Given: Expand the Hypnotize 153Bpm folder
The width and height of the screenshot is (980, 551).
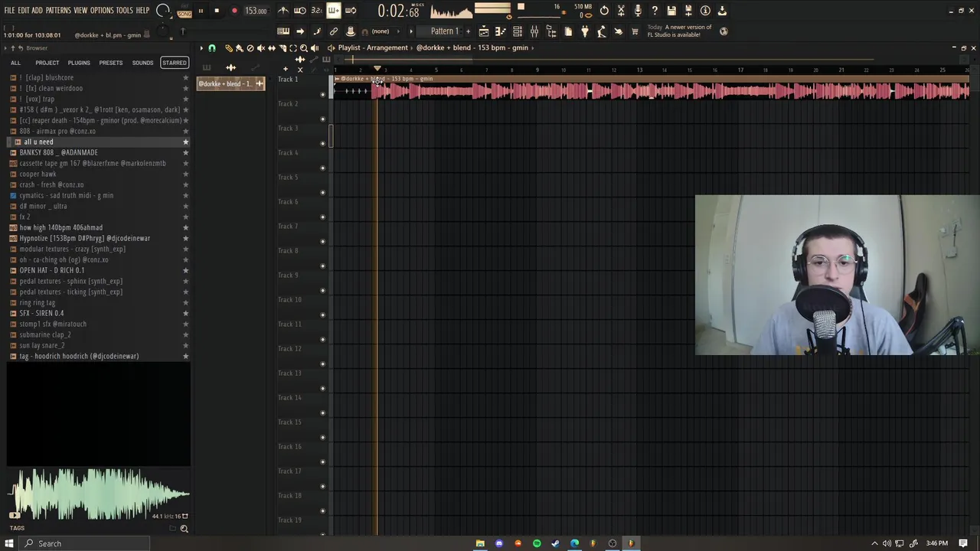Looking at the screenshot, I should pos(13,238).
